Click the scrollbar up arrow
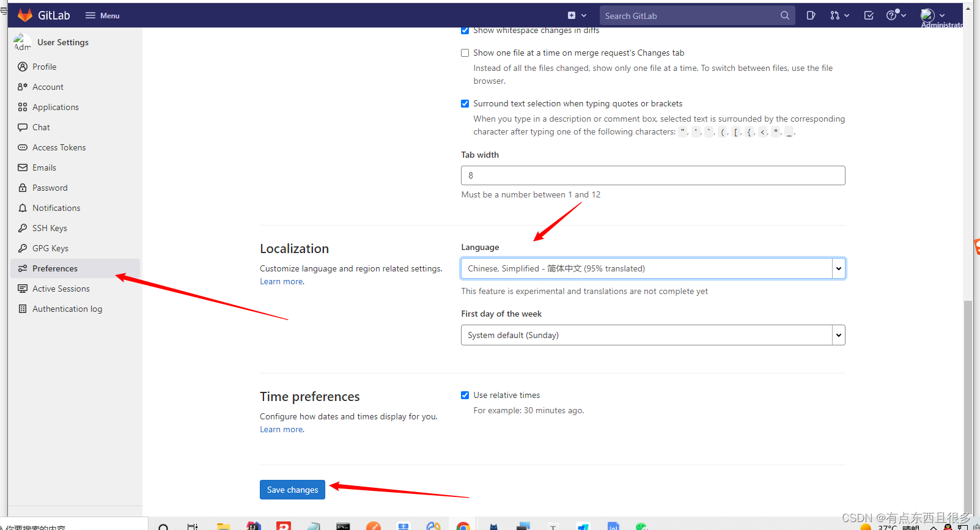The image size is (980, 530). point(968,9)
